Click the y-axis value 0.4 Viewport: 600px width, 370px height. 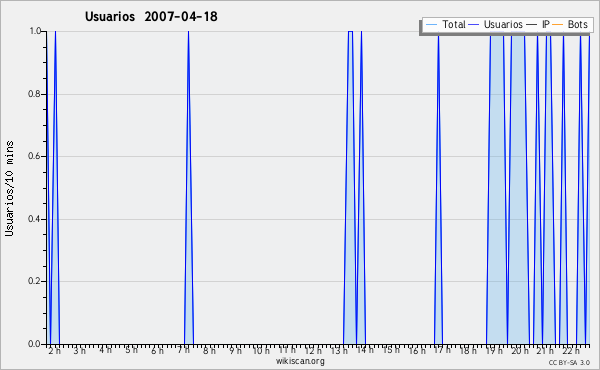[x=35, y=219]
